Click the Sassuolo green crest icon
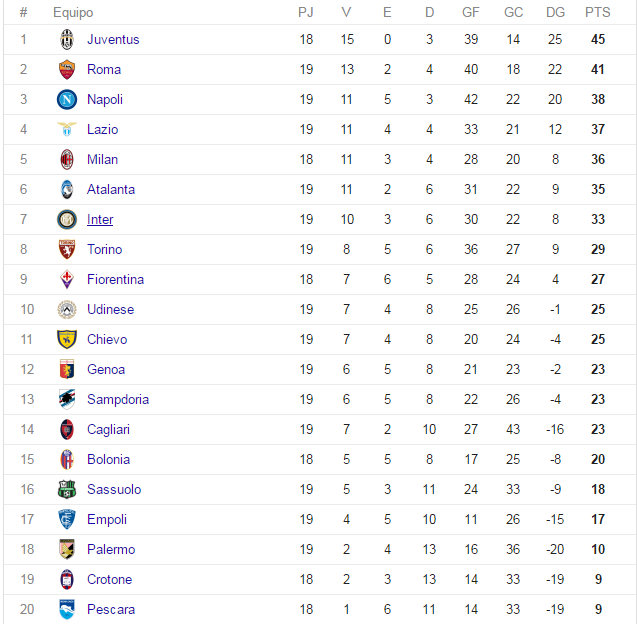Viewport: 637px width, 644px height. point(67,489)
